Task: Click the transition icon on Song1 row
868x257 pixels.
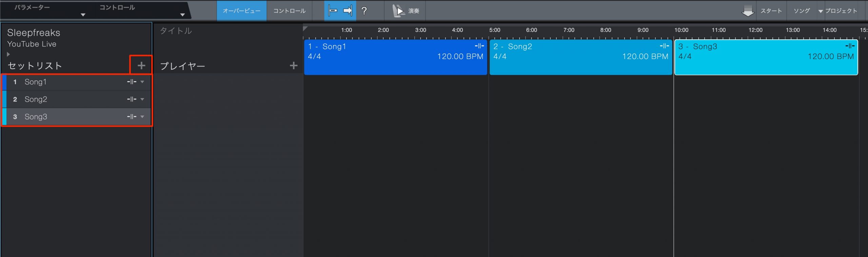Action: point(132,82)
